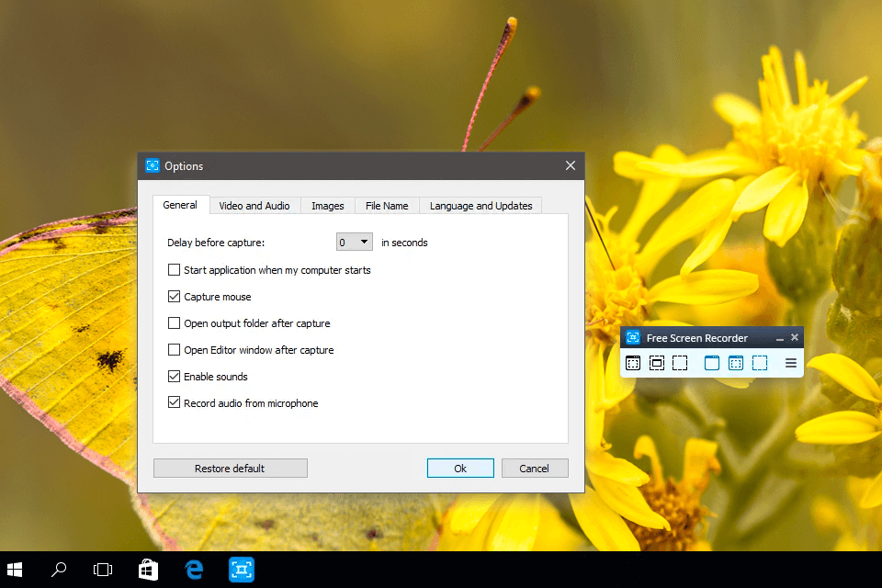
Task: Click the window screenshot icon in Free Screen Recorder
Action: point(656,363)
